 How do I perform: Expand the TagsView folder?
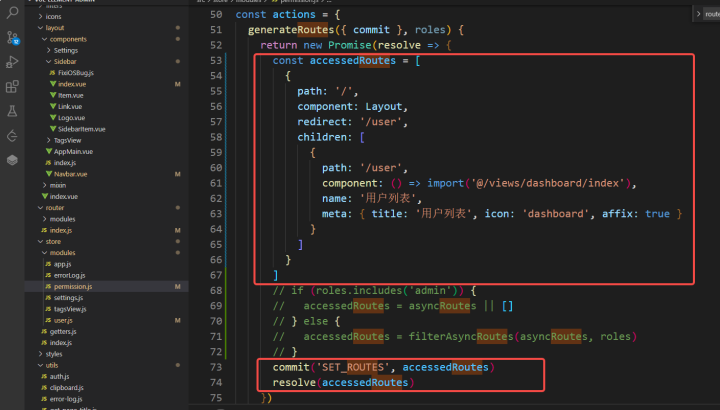(67, 140)
